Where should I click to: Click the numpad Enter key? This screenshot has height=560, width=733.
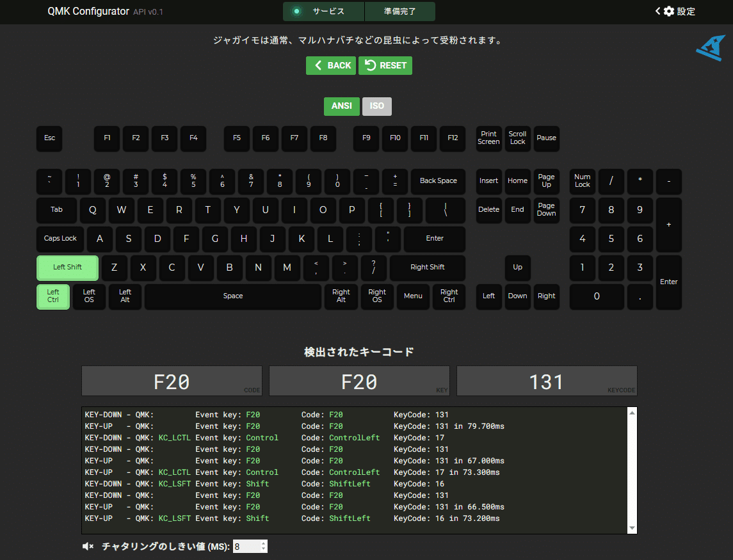669,282
